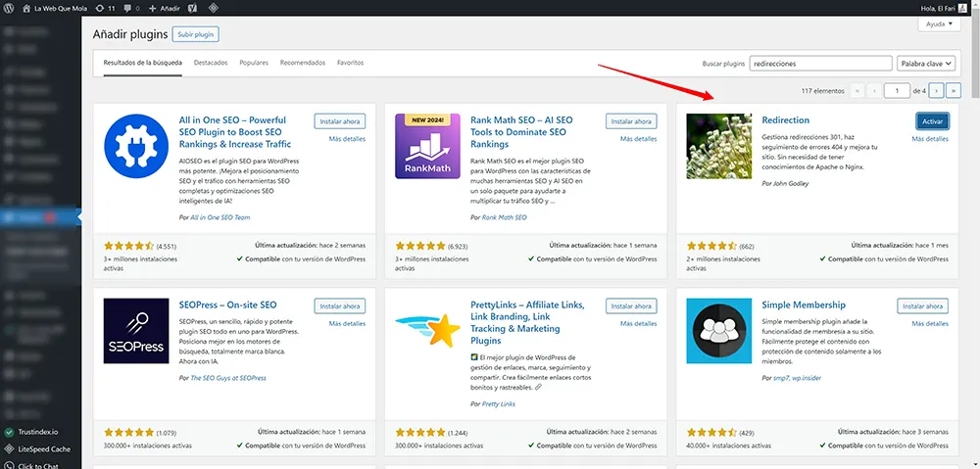
Task: Go to the next results page
Action: tap(936, 90)
